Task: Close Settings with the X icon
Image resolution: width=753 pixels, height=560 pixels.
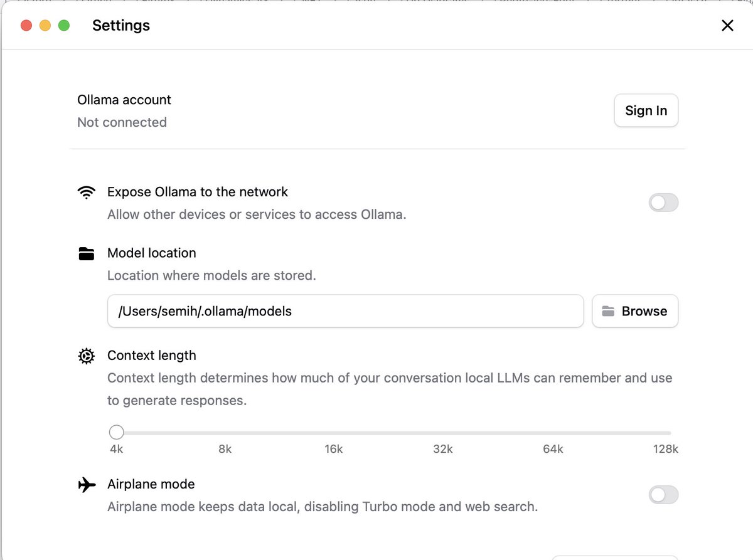Action: 727,26
